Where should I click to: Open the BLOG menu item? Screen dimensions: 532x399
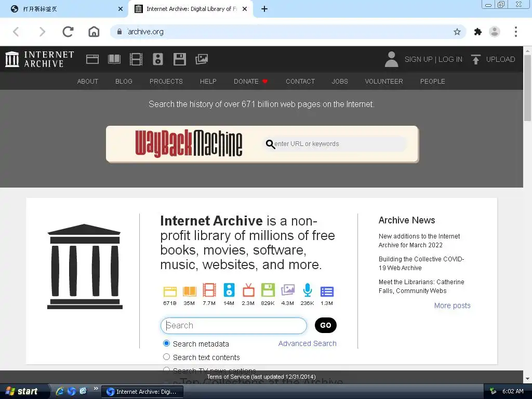pos(124,82)
